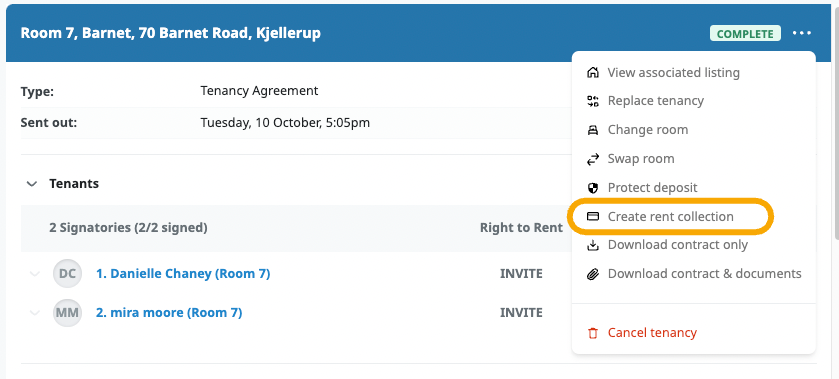Click the paperclip icon for documents
This screenshot has height=379, width=839.
pyautogui.click(x=592, y=274)
